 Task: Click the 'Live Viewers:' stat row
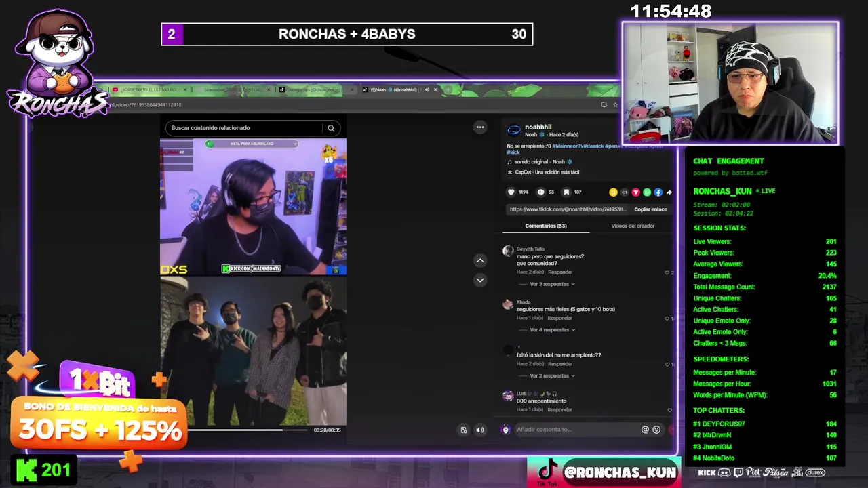click(x=764, y=241)
